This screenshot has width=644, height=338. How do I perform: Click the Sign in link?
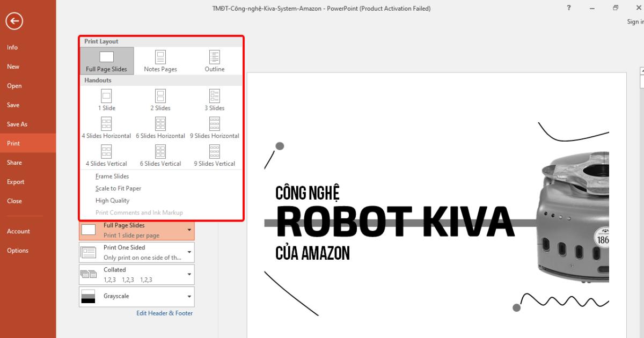(635, 22)
